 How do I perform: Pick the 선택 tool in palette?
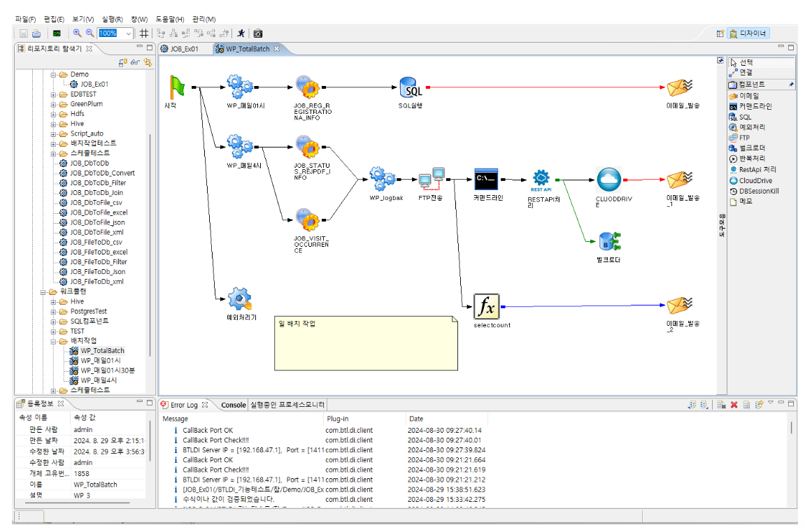pyautogui.click(x=761, y=62)
